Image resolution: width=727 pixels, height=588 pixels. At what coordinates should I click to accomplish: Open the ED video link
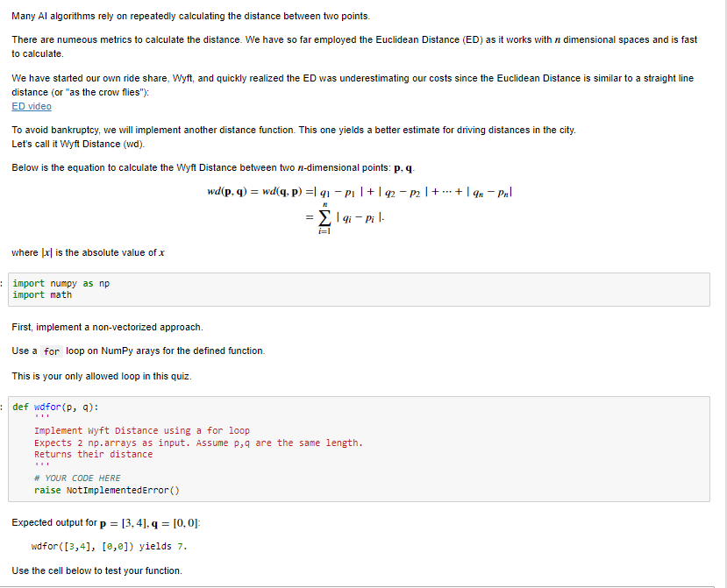coord(31,105)
